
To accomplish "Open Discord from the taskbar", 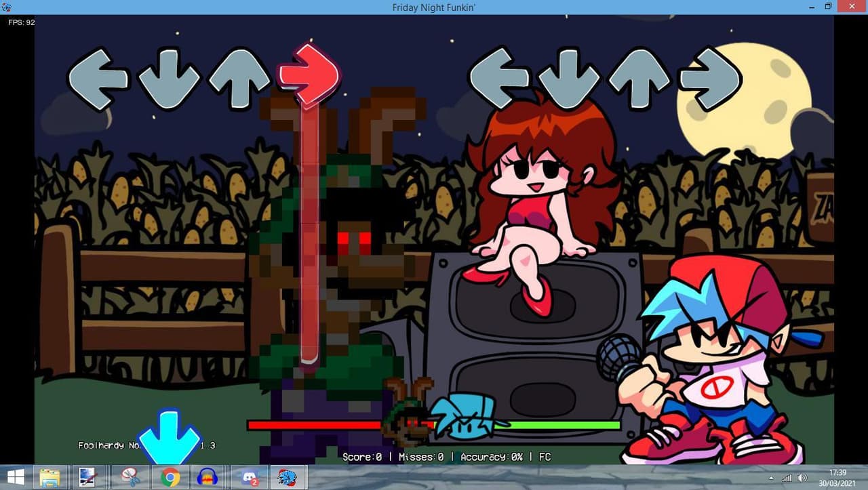I will click(x=249, y=477).
